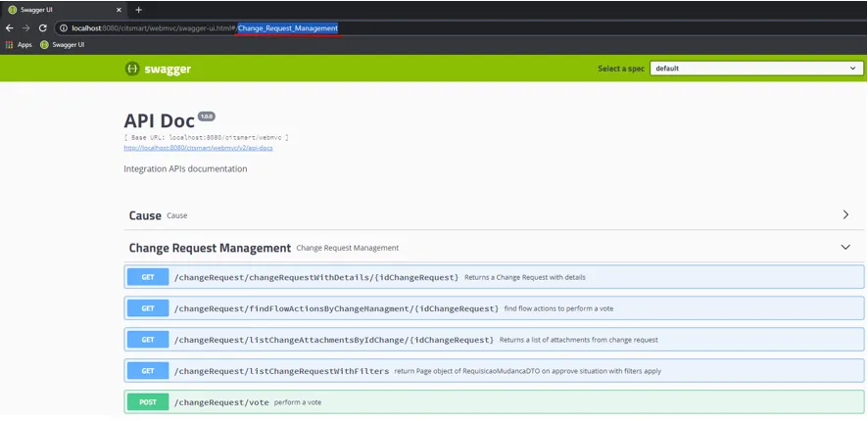
Task: Open the Select a spec dropdown
Action: (756, 69)
